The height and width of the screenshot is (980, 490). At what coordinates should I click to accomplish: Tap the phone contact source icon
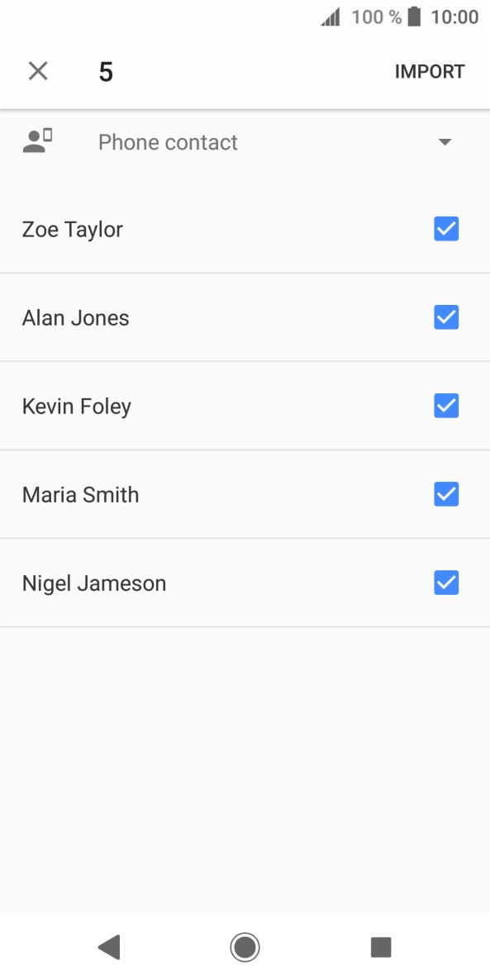[37, 142]
